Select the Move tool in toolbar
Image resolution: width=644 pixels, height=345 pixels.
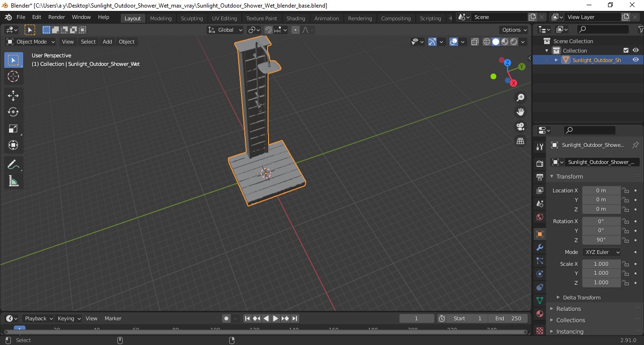13,95
